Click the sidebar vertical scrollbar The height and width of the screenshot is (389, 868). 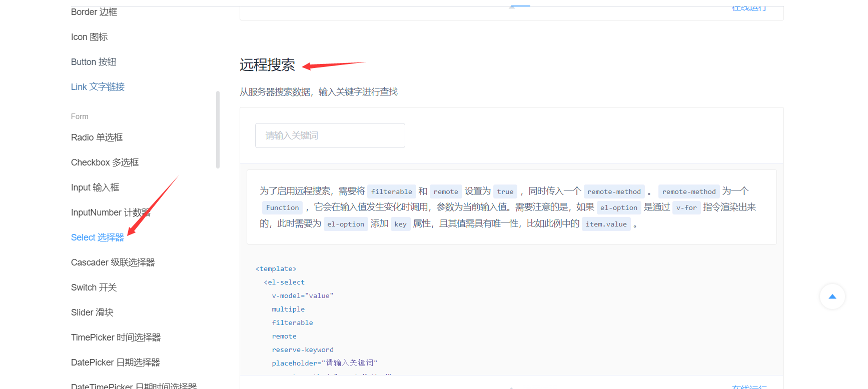click(x=218, y=130)
